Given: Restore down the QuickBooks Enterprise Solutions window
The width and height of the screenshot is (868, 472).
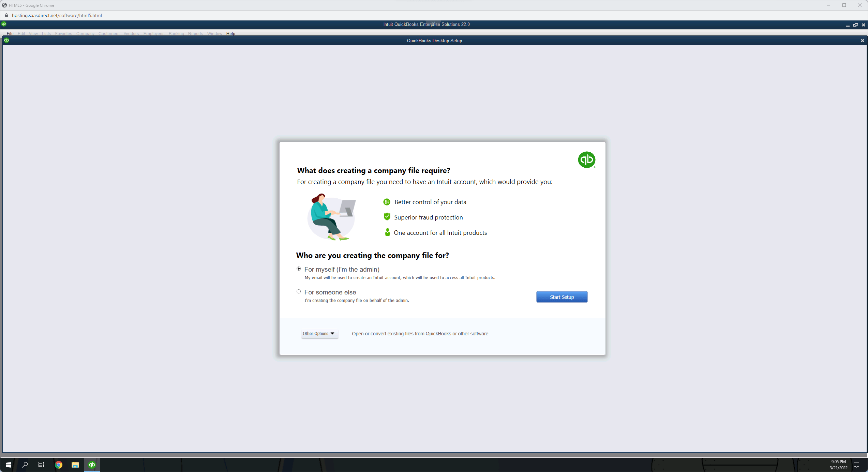Looking at the screenshot, I should [x=855, y=25].
